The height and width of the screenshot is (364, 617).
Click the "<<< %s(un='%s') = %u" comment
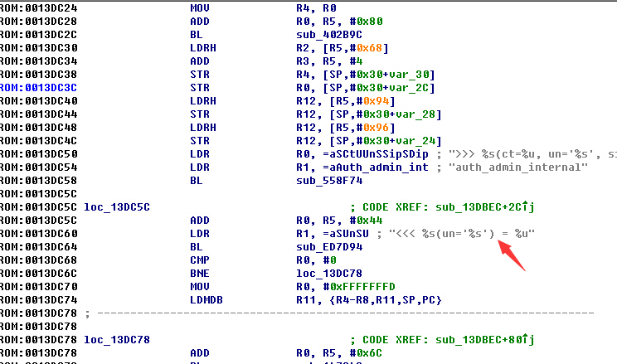click(462, 234)
